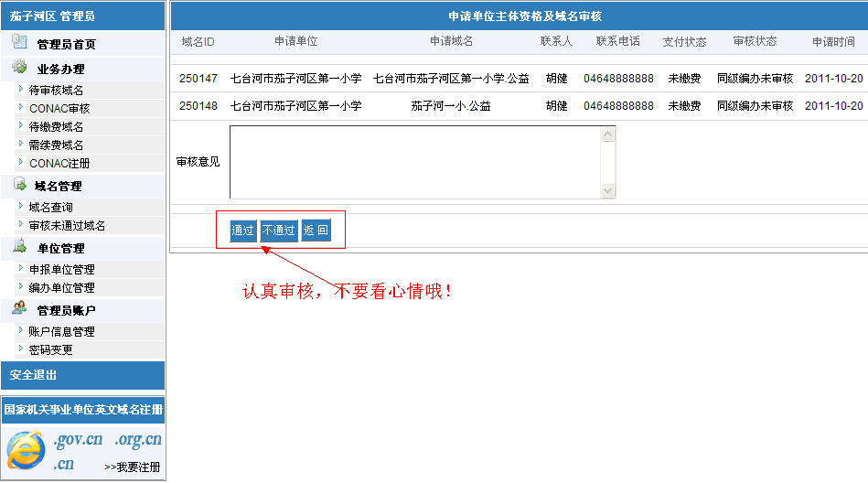This screenshot has width=868, height=483.
Task: Click the 返回 back button
Action: (x=316, y=231)
